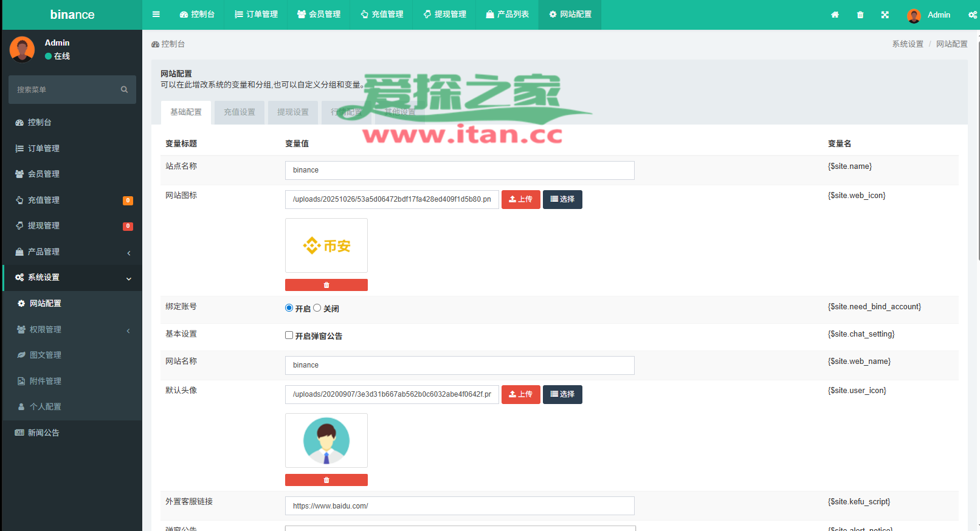This screenshot has height=531, width=980.
Task: Collapse the 系统设置 sidebar section
Action: coord(72,278)
